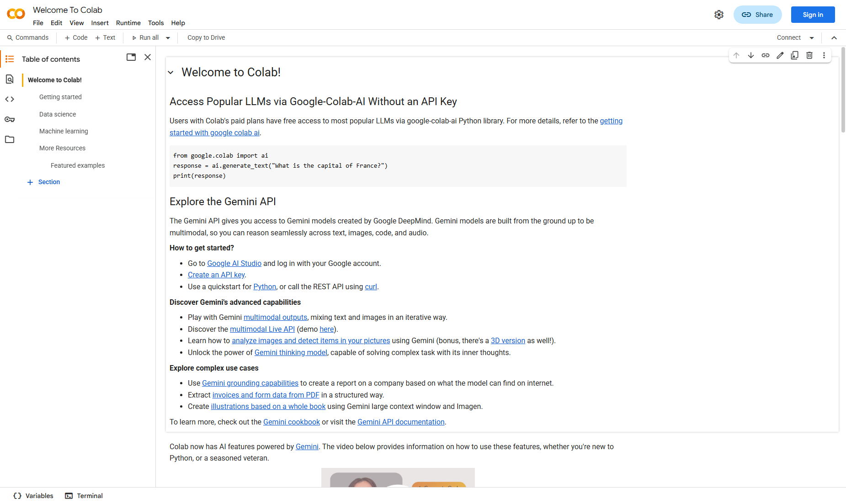Click the Welcome To Colab notebook title
The width and height of the screenshot is (846, 504).
click(68, 10)
